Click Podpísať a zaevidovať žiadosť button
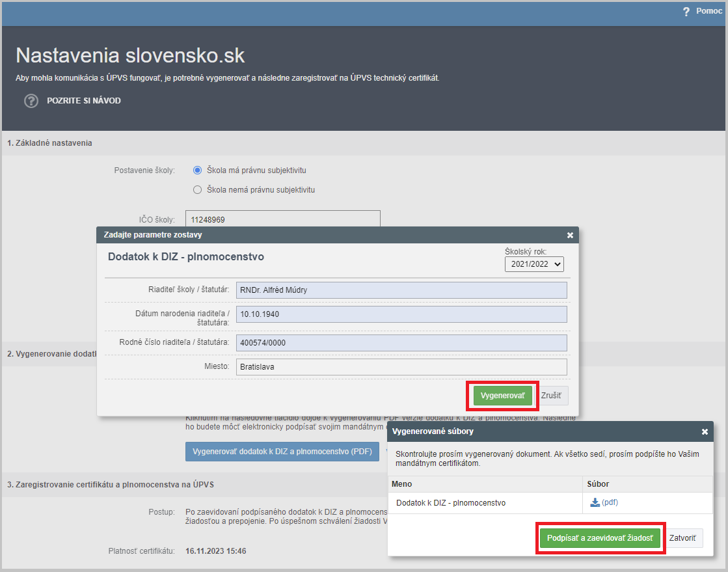 click(600, 538)
